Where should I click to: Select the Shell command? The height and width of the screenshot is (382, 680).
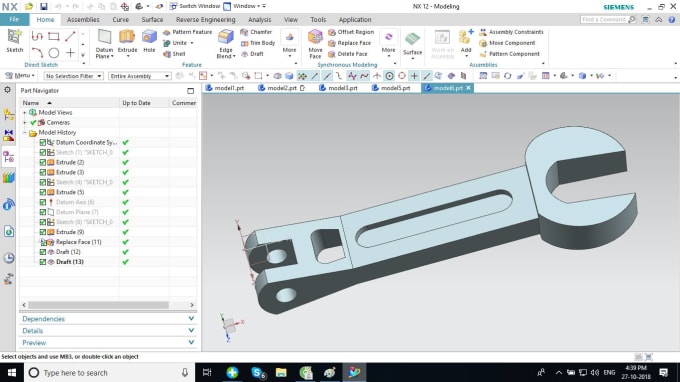coord(174,54)
